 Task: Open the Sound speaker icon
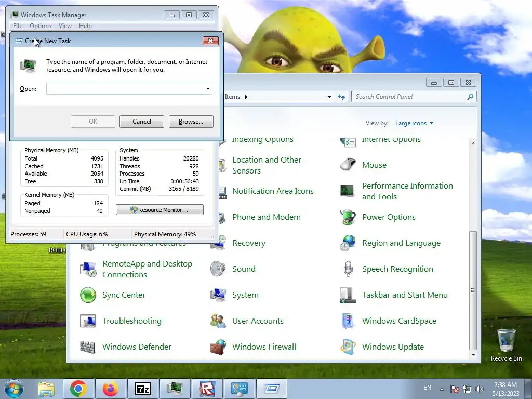click(x=218, y=269)
